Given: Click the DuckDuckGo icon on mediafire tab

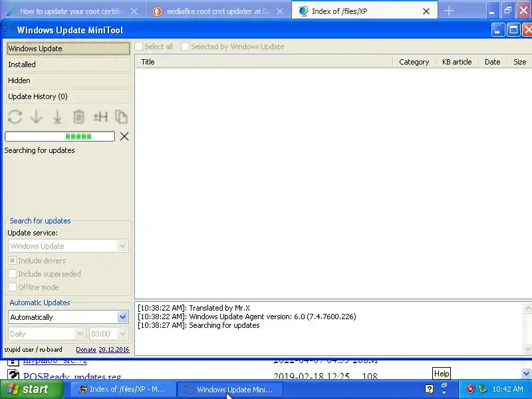Looking at the screenshot, I should (157, 11).
